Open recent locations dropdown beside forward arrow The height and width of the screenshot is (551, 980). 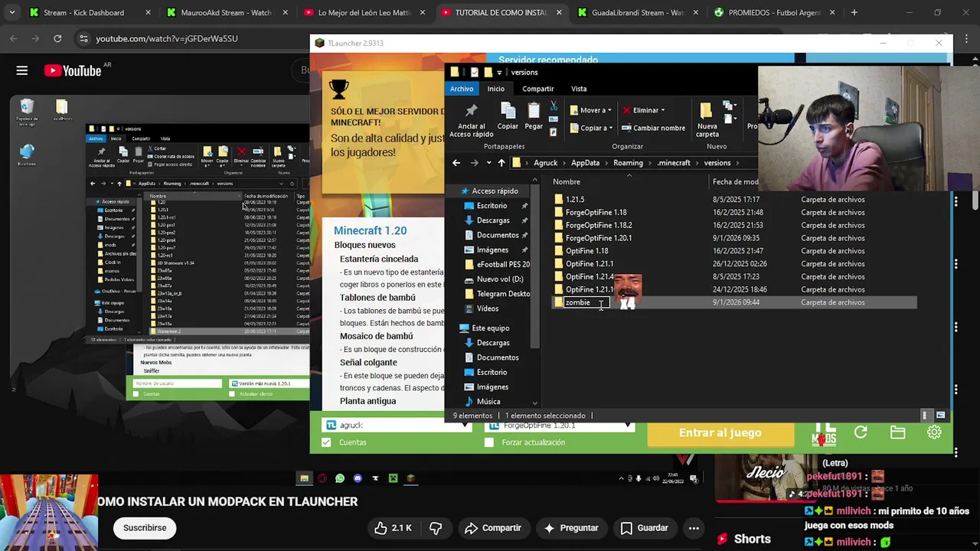pyautogui.click(x=488, y=162)
